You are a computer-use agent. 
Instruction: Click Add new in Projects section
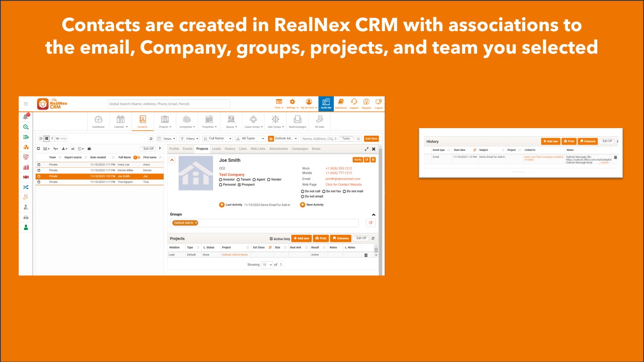(301, 239)
